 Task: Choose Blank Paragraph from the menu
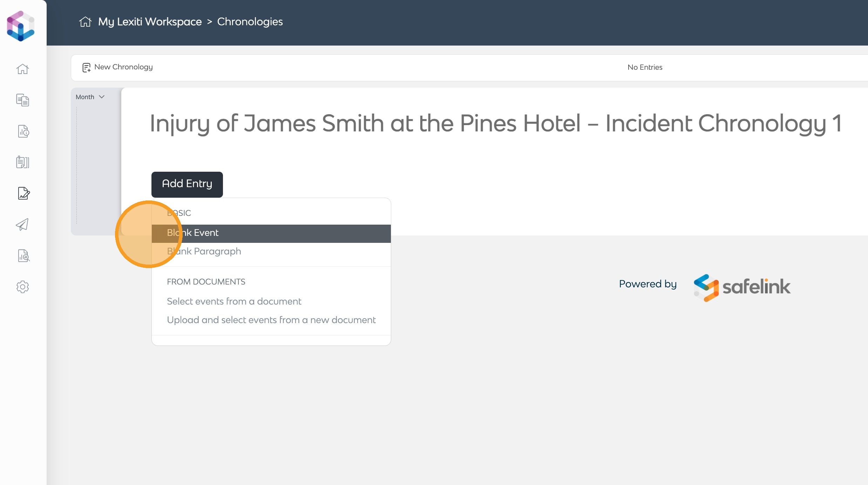click(204, 252)
